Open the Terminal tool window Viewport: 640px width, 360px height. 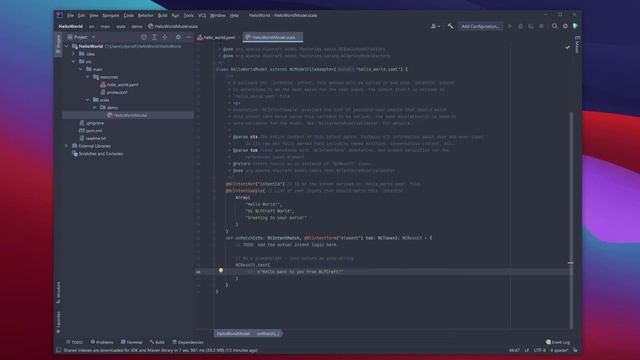131,342
